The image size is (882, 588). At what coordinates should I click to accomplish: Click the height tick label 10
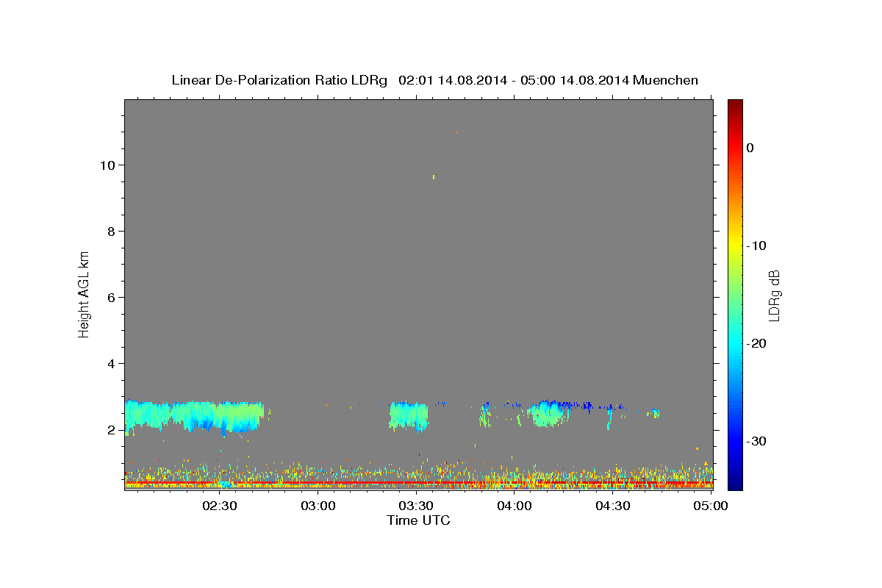[x=107, y=165]
